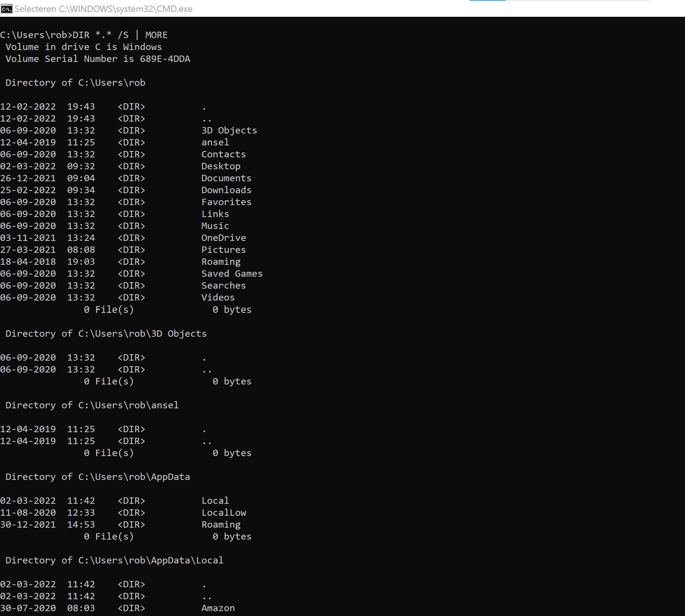Open the CMD system menu icon
The height and width of the screenshot is (616, 685).
[x=6, y=9]
